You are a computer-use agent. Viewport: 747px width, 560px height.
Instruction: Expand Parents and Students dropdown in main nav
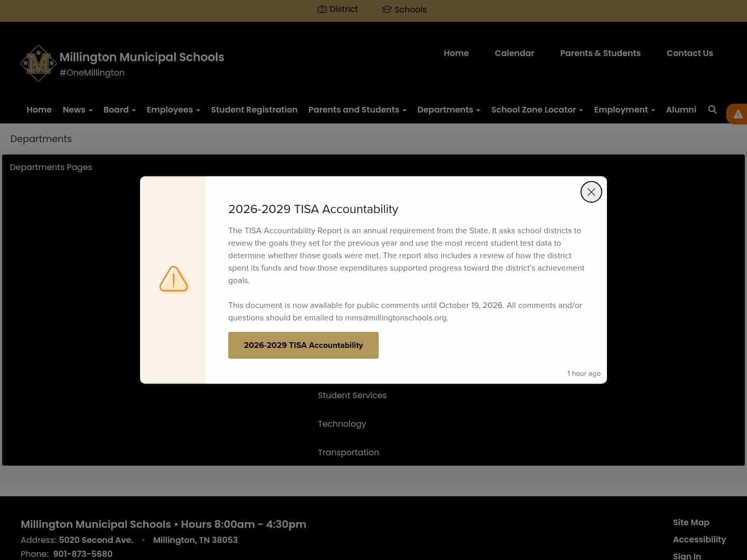pyautogui.click(x=357, y=109)
